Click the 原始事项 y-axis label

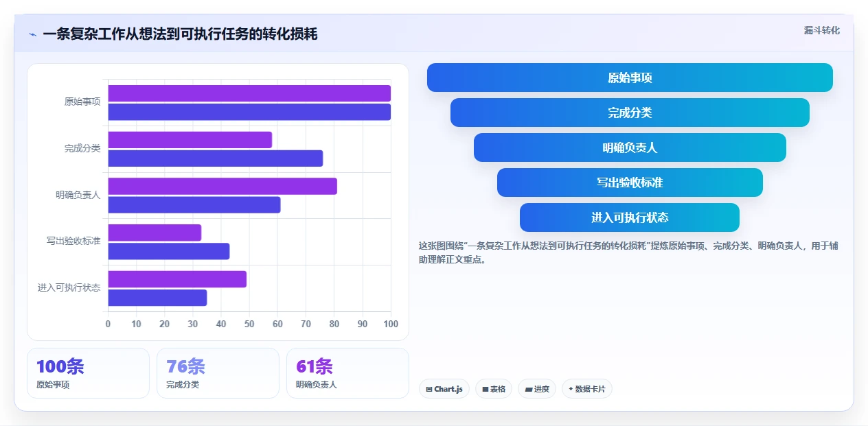(82, 102)
